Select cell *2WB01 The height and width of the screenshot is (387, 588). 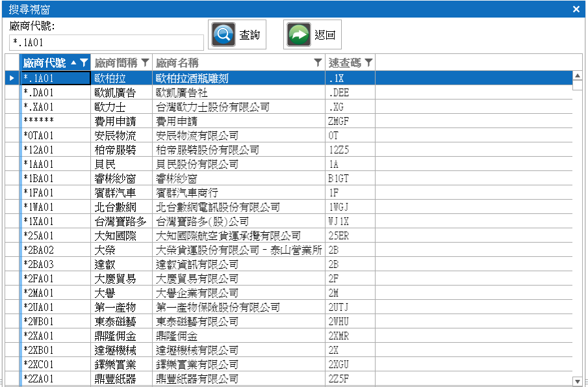(x=55, y=321)
